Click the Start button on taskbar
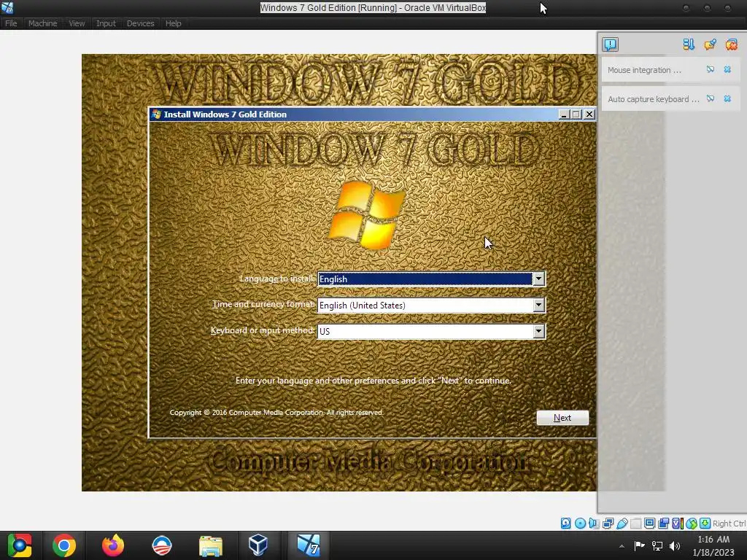Screen dimensions: 747x560 click(x=19, y=545)
